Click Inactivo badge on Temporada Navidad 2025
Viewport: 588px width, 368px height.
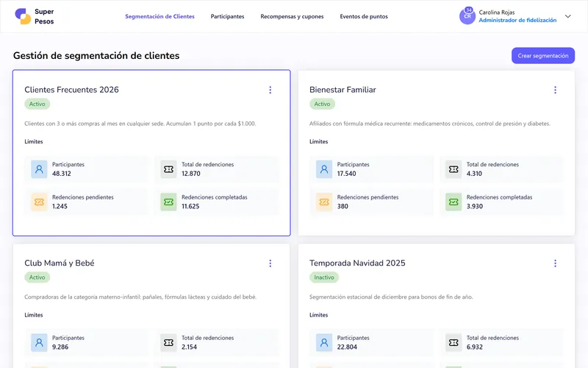pyautogui.click(x=324, y=277)
